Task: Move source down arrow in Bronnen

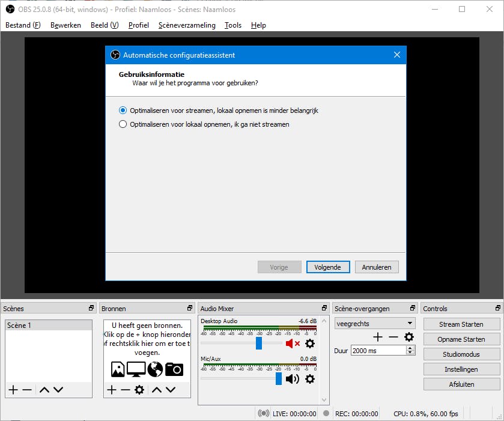Action: [171, 390]
